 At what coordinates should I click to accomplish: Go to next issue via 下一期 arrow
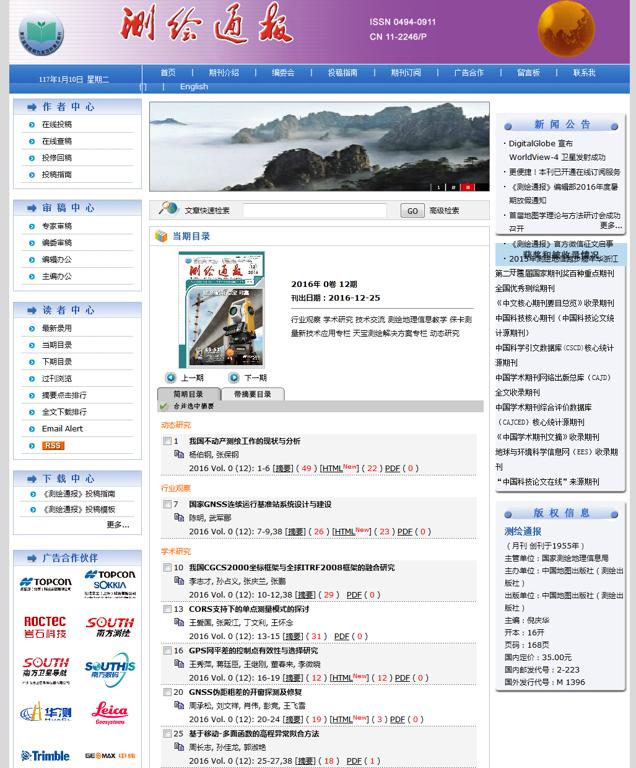[234, 378]
